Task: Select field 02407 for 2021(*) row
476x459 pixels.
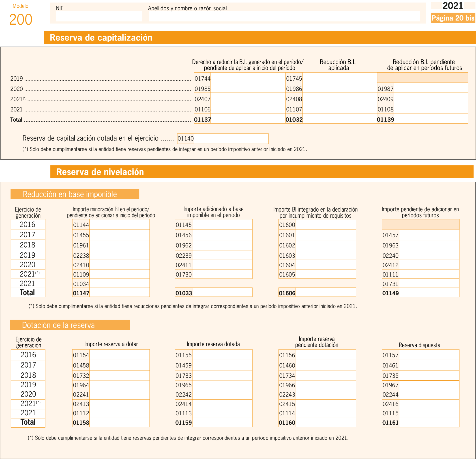Action: (248, 98)
